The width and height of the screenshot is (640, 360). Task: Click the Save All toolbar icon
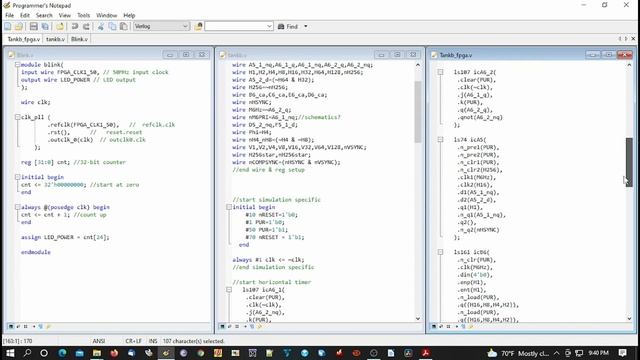pyautogui.click(x=45, y=27)
